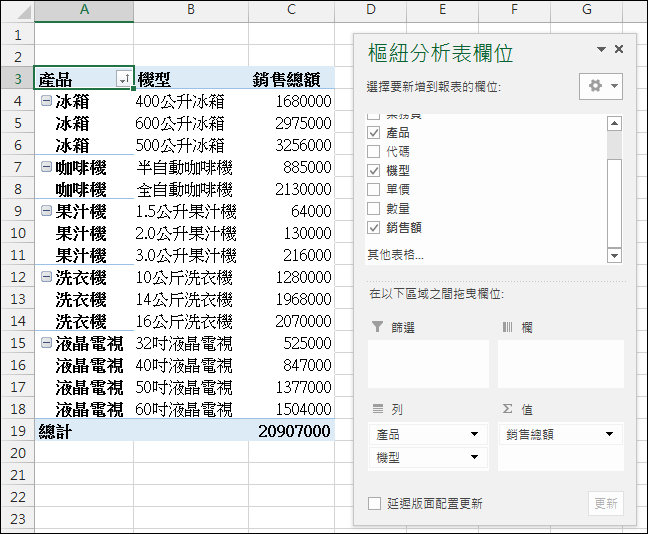Select cell 半自動咖啡機

[191, 167]
